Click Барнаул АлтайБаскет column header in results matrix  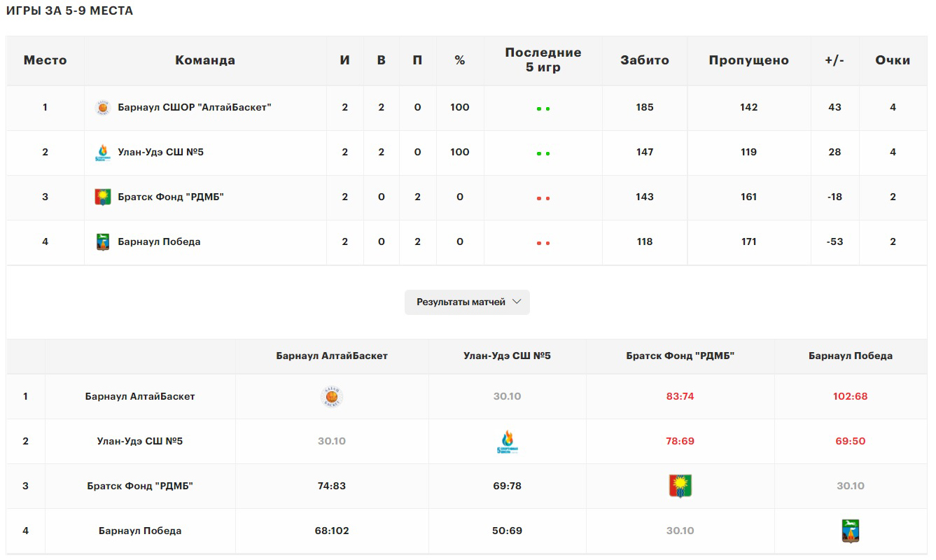pyautogui.click(x=332, y=356)
